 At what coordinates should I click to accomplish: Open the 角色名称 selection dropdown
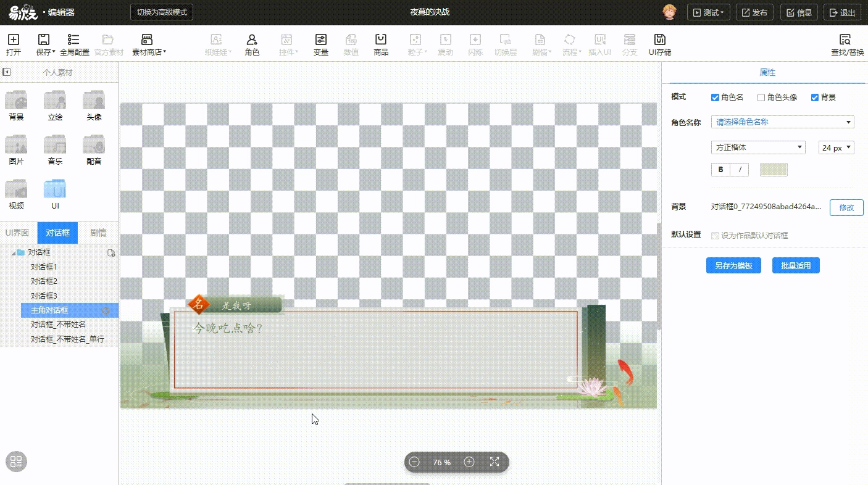tap(782, 122)
